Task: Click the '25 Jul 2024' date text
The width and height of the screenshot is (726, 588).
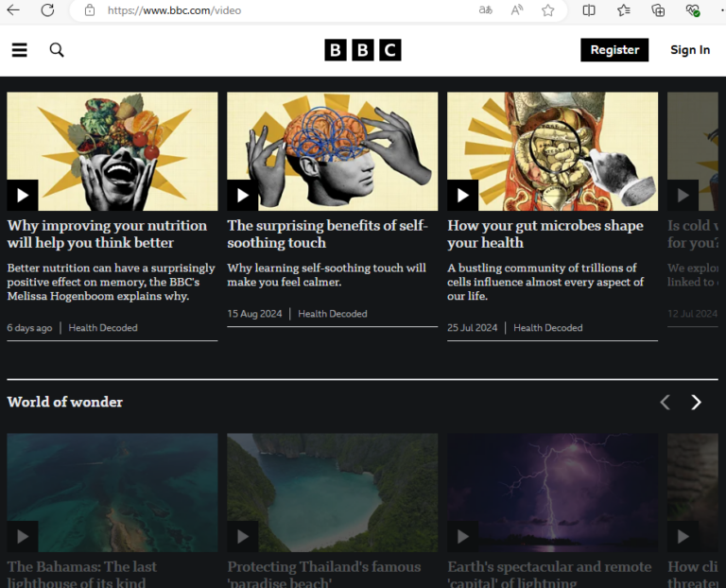Action: (473, 328)
